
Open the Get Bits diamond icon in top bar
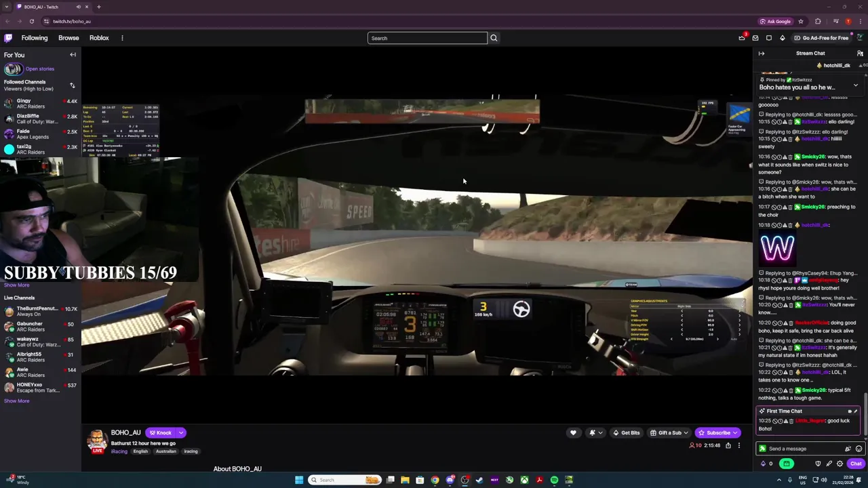782,38
